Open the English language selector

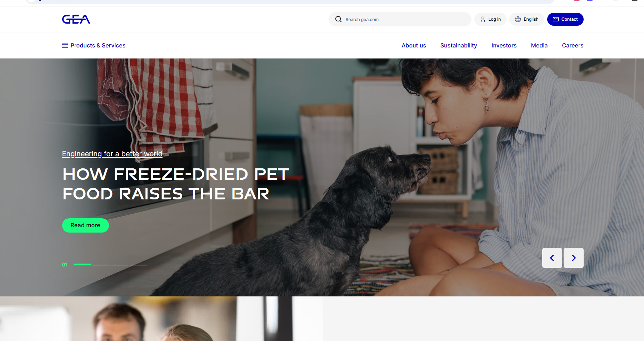click(x=526, y=19)
